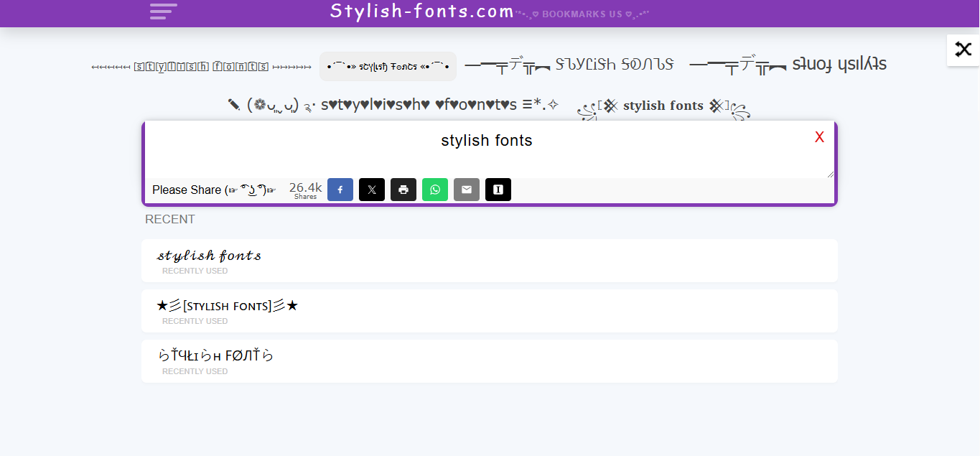Viewport: 980px width, 456px height.
Task: Copy the star-bracketed small caps recent font
Action: coord(490,311)
